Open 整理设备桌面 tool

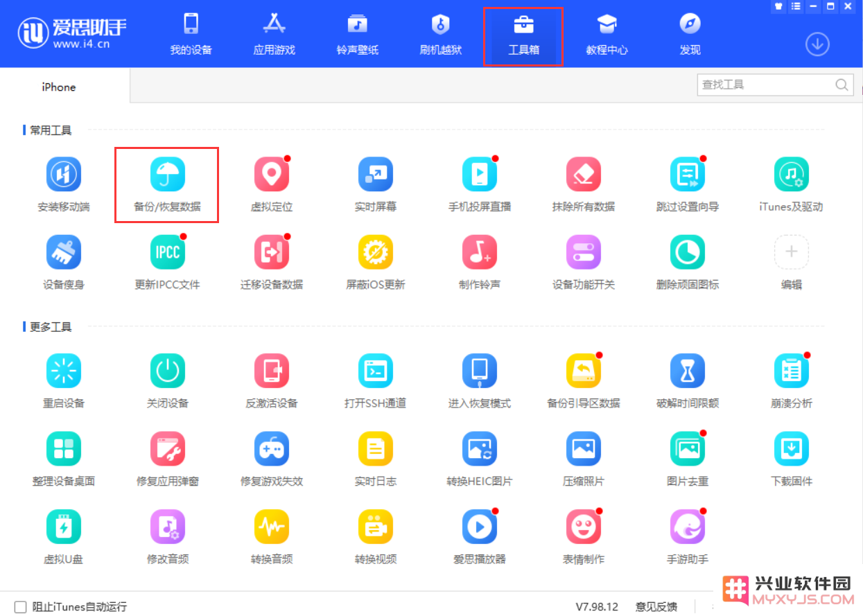click(x=64, y=459)
